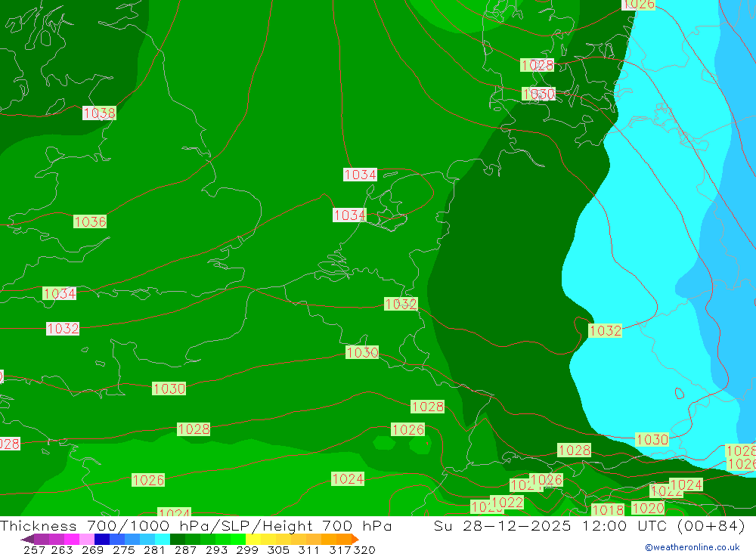The height and width of the screenshot is (554, 756).
Task: Pick the light pink legend swatch
Action: click(x=87, y=539)
